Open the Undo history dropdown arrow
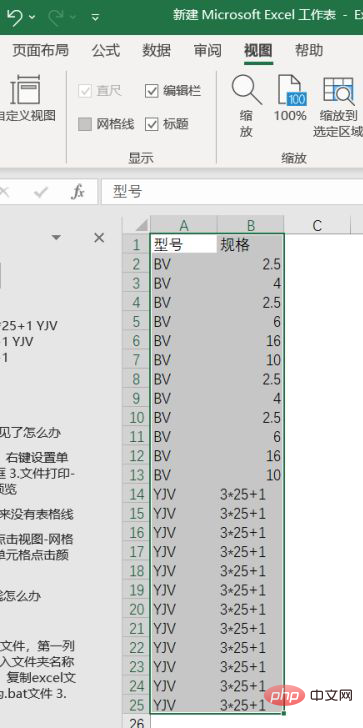 [x=32, y=17]
